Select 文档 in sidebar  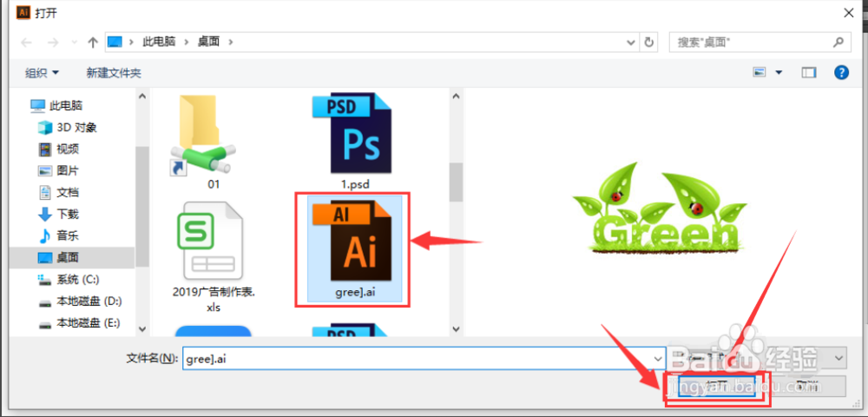(59, 192)
